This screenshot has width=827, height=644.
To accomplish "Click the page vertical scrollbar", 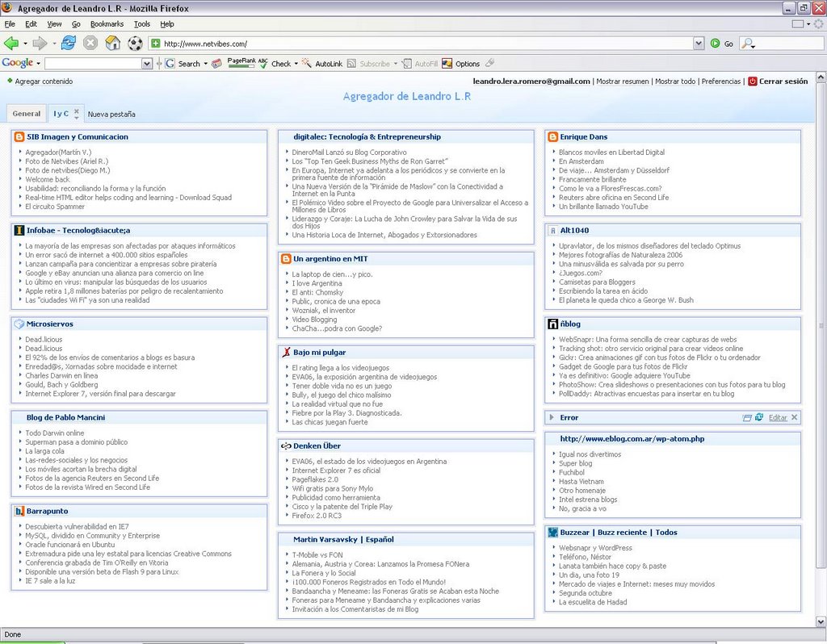I will click(821, 324).
